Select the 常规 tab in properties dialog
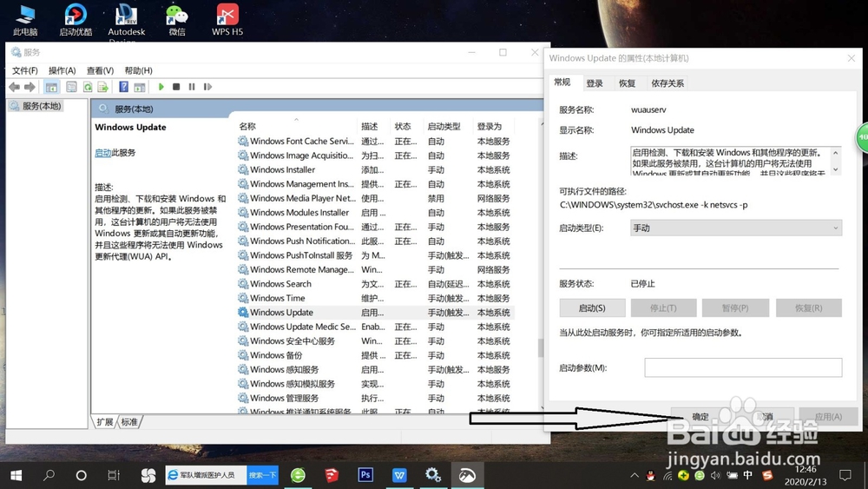The height and width of the screenshot is (489, 868). pos(562,82)
